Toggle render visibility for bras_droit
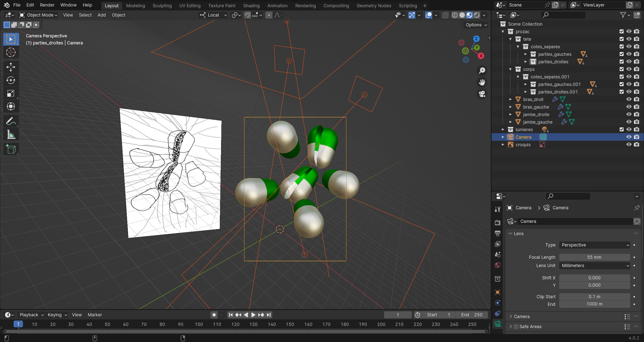The image size is (644, 342). (x=637, y=99)
